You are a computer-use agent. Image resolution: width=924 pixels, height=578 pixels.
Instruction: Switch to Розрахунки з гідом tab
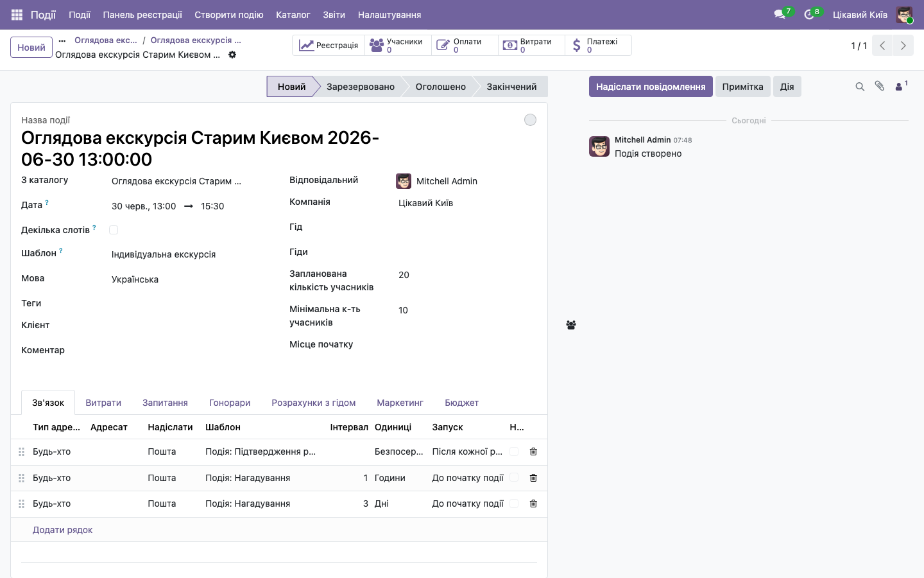(314, 403)
